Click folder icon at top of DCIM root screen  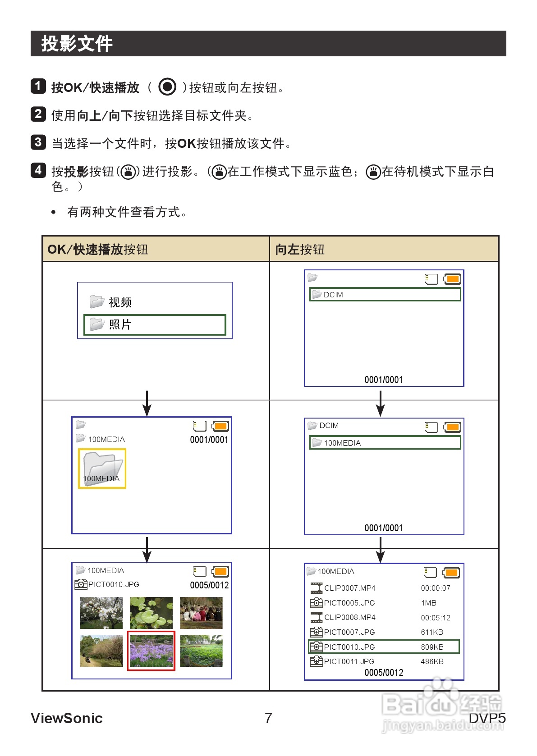click(x=312, y=278)
